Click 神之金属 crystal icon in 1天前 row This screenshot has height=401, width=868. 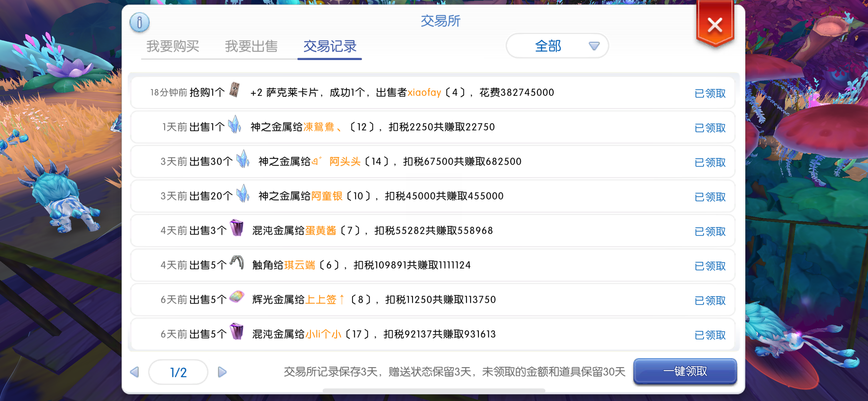point(234,125)
